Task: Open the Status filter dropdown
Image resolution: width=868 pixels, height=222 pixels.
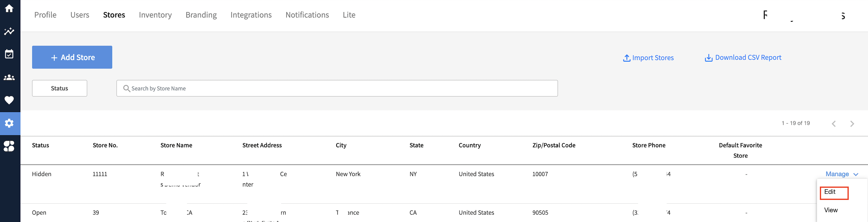Action: pos(59,88)
